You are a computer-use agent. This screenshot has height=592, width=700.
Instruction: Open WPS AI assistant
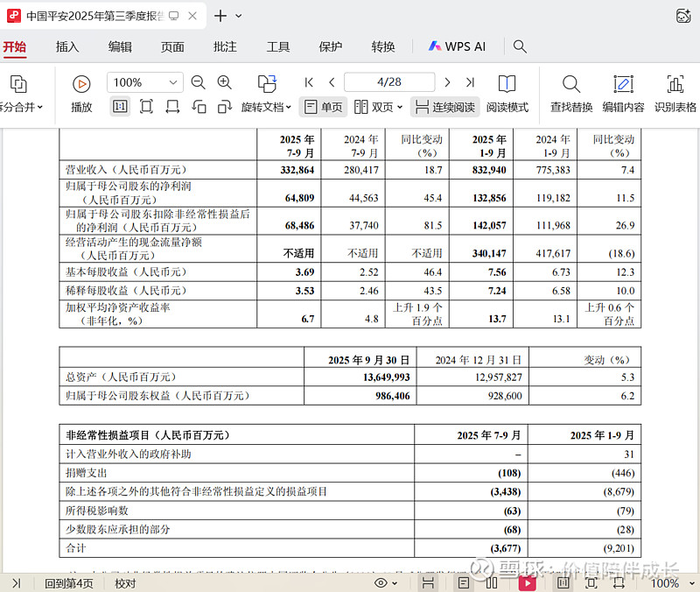pos(457,46)
